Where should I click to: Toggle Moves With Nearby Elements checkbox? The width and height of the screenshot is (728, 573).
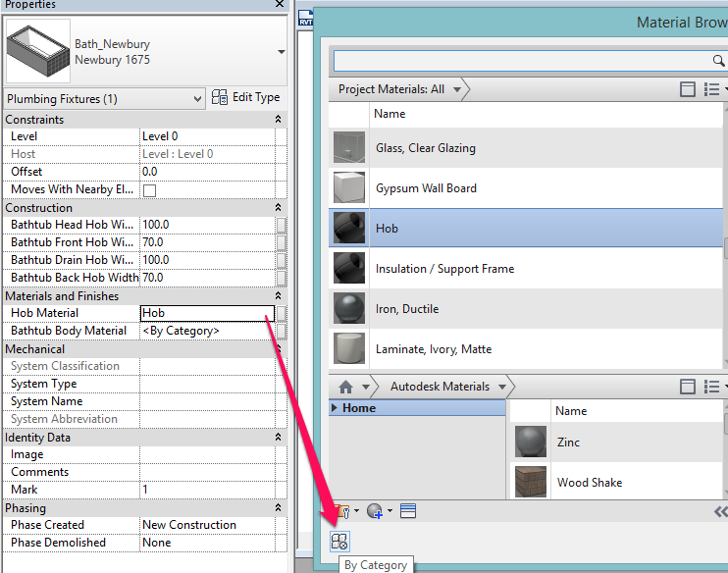click(149, 190)
